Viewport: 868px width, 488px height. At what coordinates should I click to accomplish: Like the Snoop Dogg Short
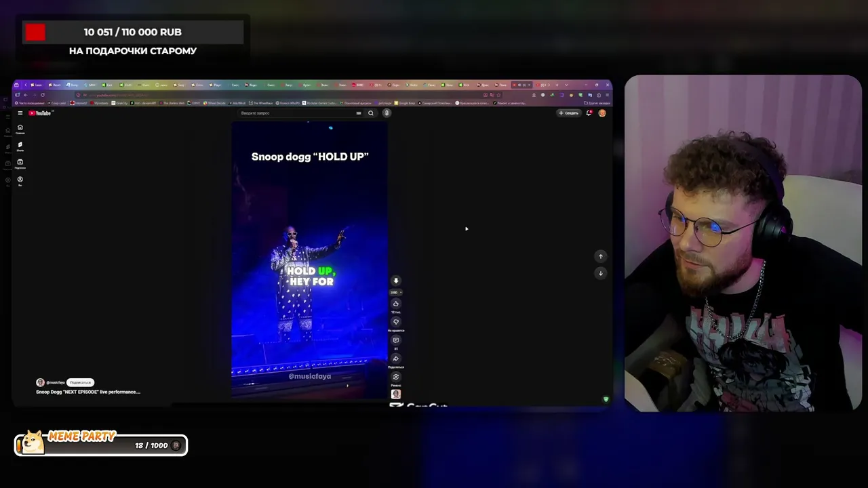(396, 304)
